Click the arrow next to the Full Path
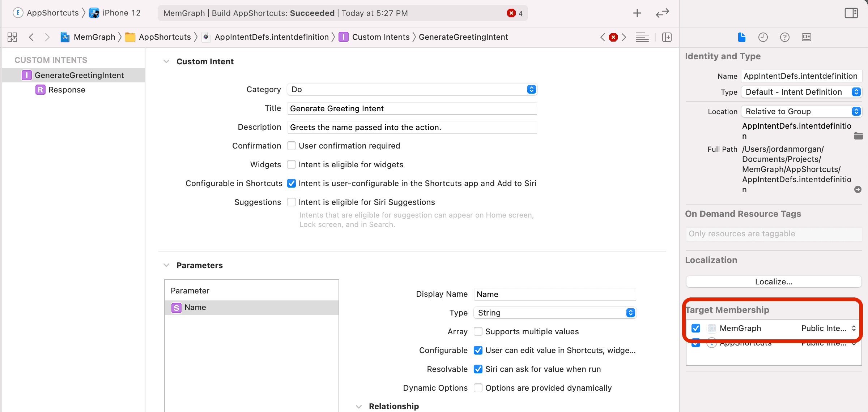 point(858,189)
